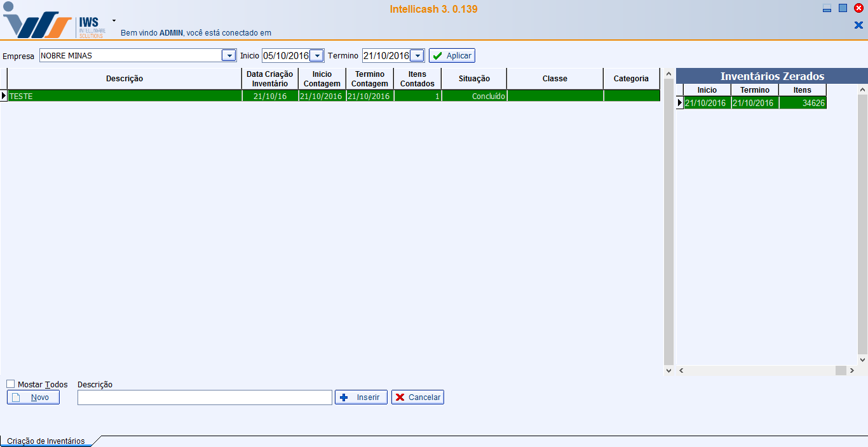This screenshot has width=868, height=447.
Task: Click Itens header in Inventários Zerados
Action: [803, 90]
